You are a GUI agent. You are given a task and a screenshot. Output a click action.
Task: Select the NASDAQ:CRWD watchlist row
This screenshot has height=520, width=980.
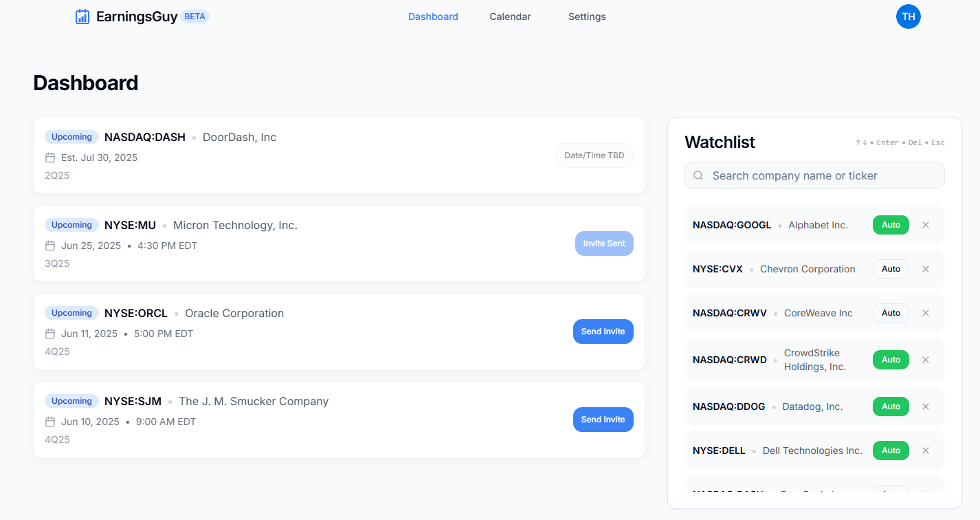814,360
